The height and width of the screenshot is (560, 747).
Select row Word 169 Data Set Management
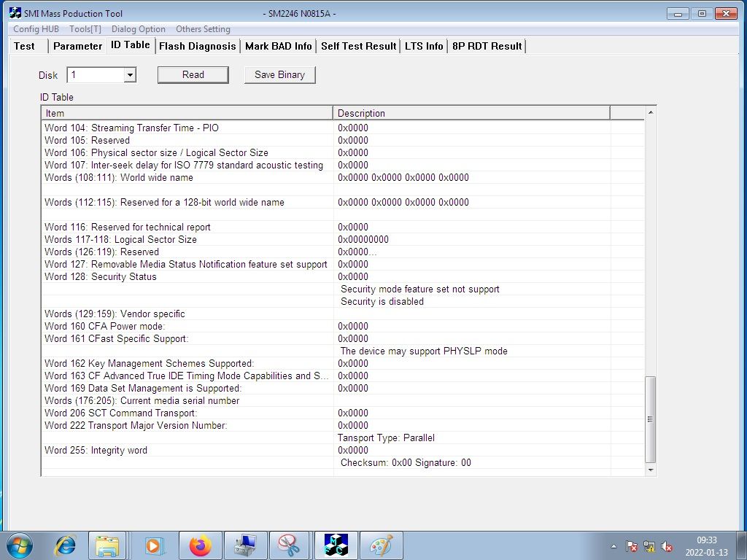tap(343, 388)
